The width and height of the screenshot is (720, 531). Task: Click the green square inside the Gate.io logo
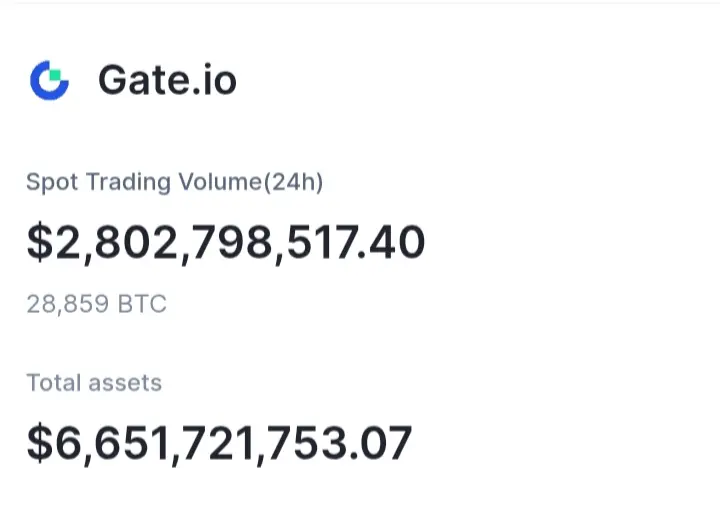57,74
